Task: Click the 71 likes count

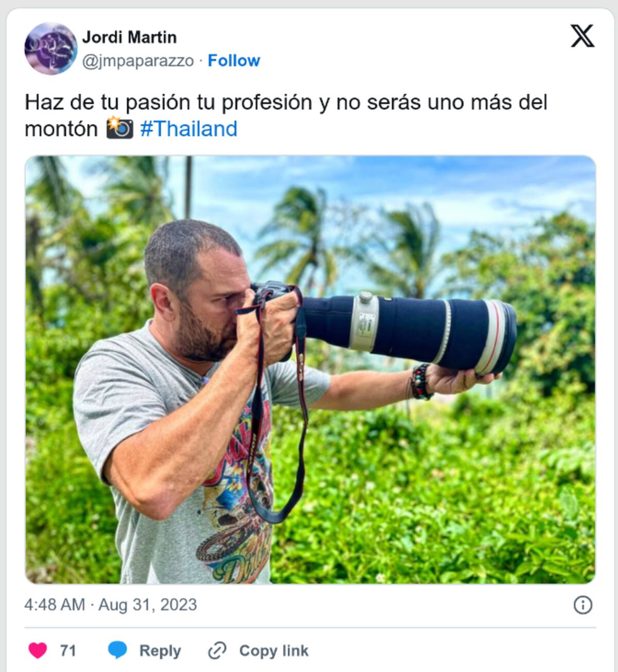Action: coord(67,650)
